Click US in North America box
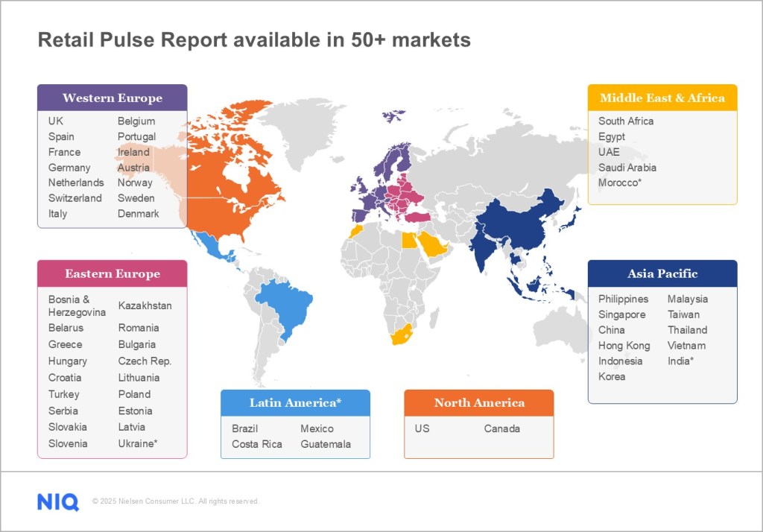The height and width of the screenshot is (532, 763). click(x=422, y=429)
